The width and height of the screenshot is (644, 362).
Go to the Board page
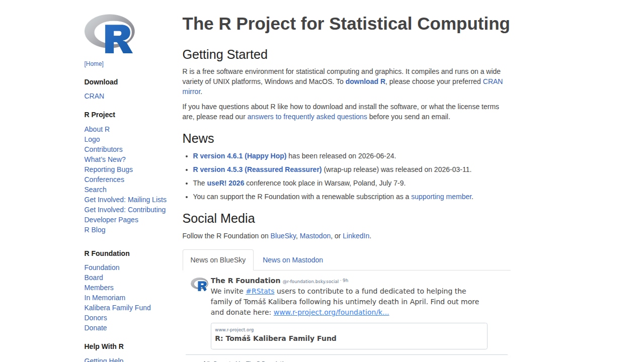click(x=94, y=278)
